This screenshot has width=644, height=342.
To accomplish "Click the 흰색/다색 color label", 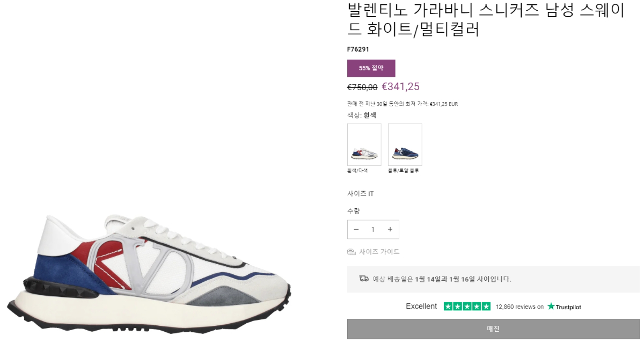I will click(x=357, y=170).
